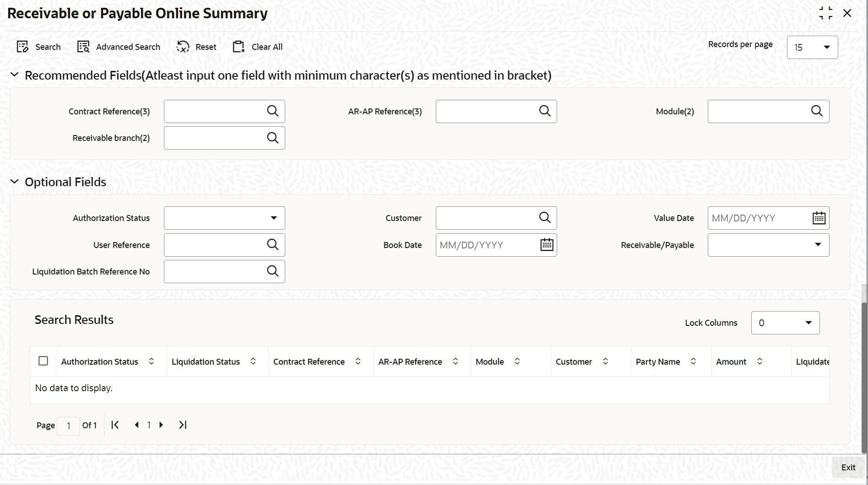Sort results by Contract Reference column
The width and height of the screenshot is (868, 485).
coord(358,361)
